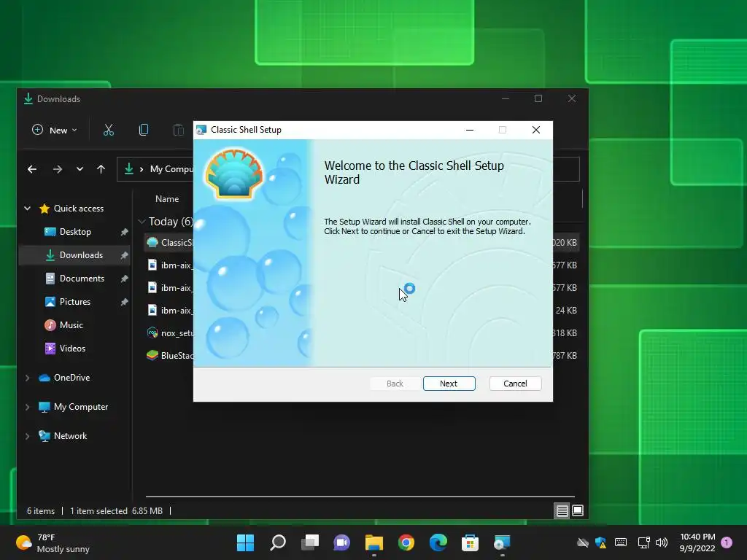Switch to large thumbnails view
The width and height of the screenshot is (747, 560).
[x=578, y=511]
